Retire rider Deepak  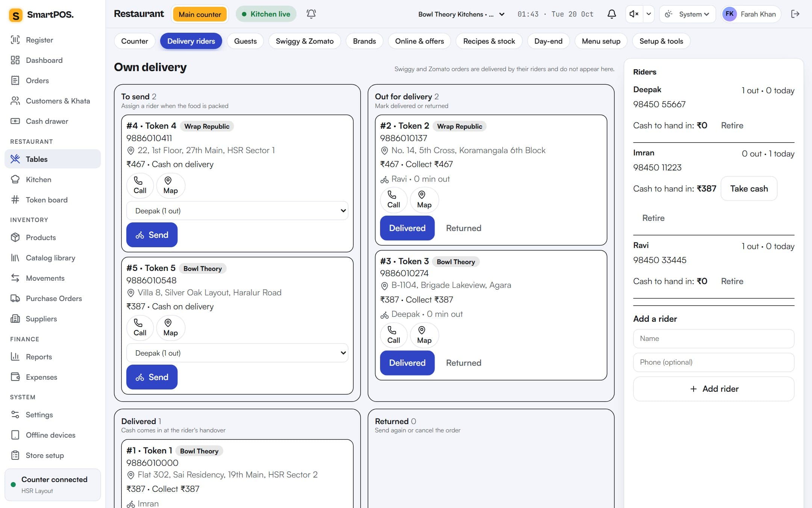point(732,125)
